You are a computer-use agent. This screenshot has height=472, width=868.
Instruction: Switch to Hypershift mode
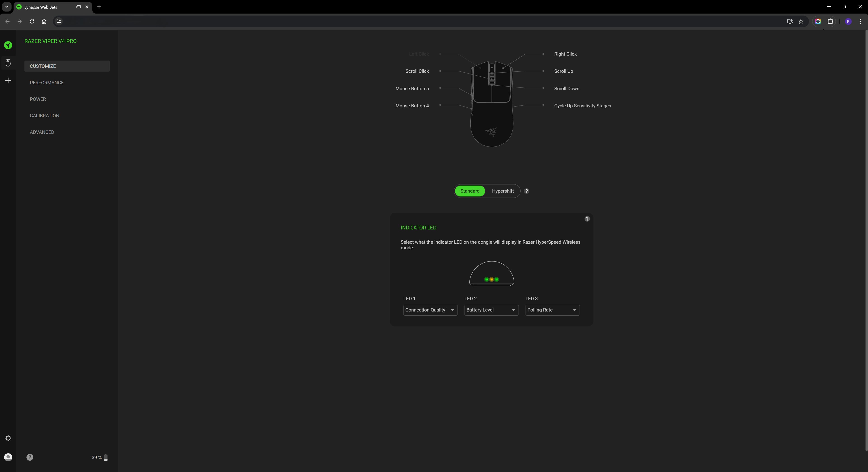coord(502,191)
